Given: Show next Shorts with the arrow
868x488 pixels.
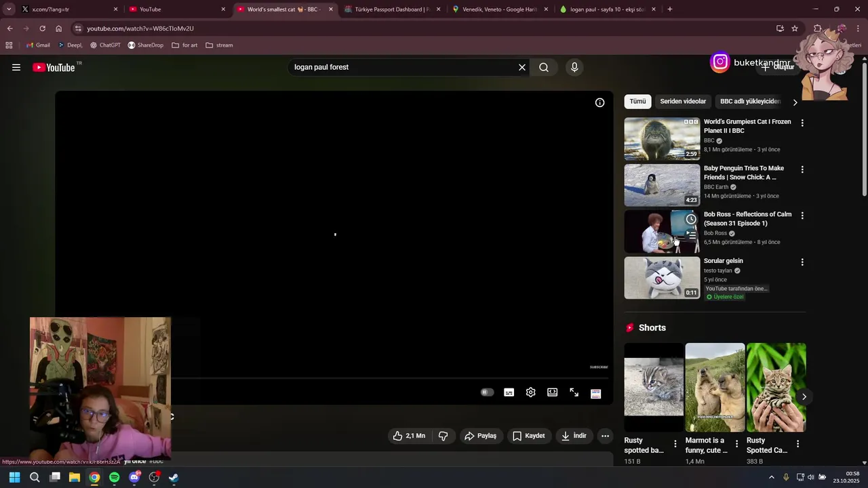Looking at the screenshot, I should 804,396.
